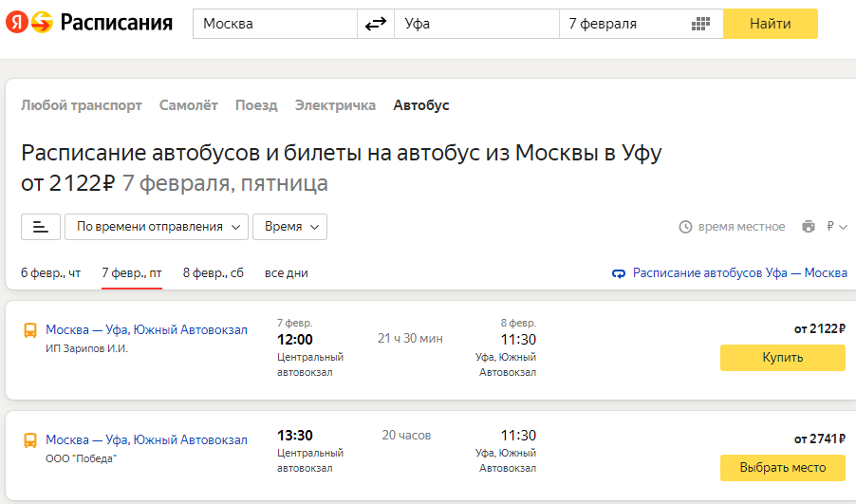Buy ticket with the Купить button
856x504 pixels.
[x=782, y=358]
